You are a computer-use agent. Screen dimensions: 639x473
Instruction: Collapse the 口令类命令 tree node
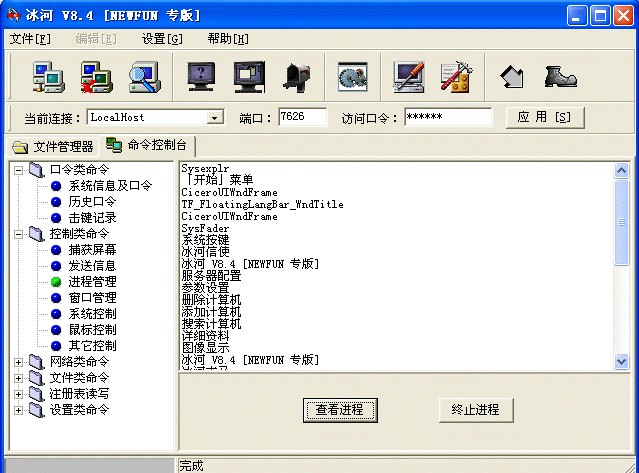pos(18,170)
